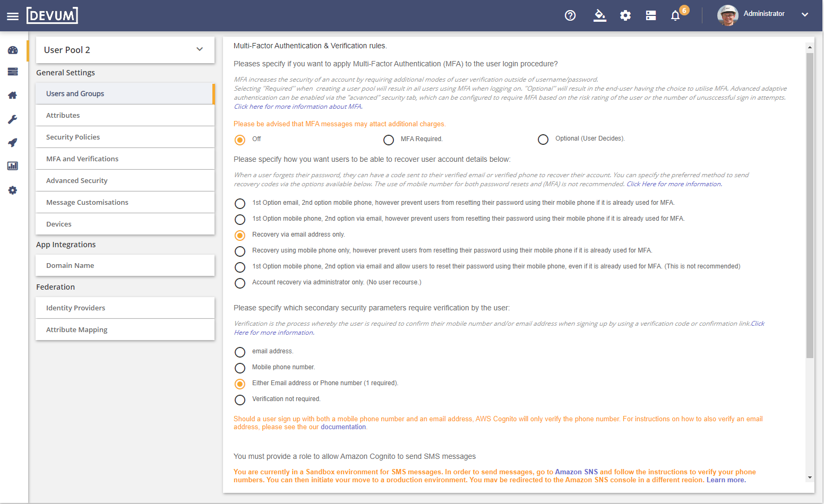Click the App Integrations heading
Screen dimensions: 824x504
[66, 245]
